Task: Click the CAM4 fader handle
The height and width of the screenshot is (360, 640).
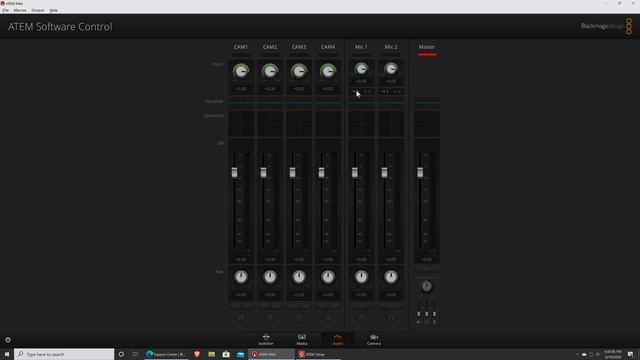Action: coord(321,173)
